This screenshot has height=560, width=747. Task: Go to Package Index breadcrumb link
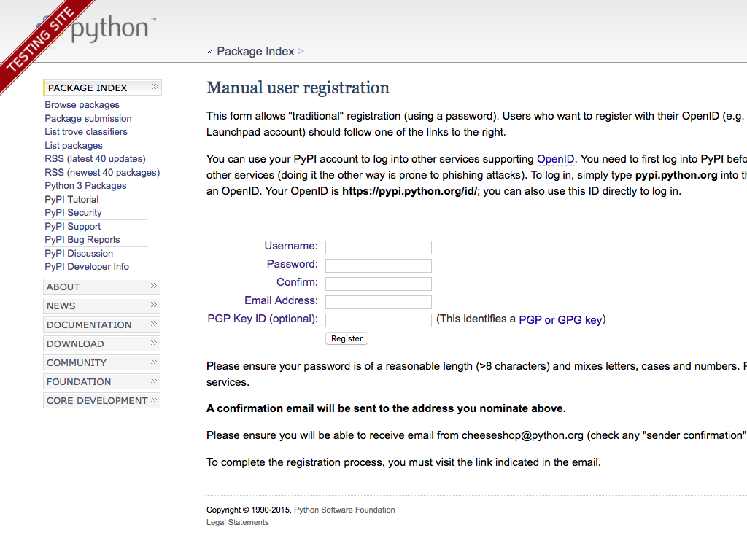255,51
